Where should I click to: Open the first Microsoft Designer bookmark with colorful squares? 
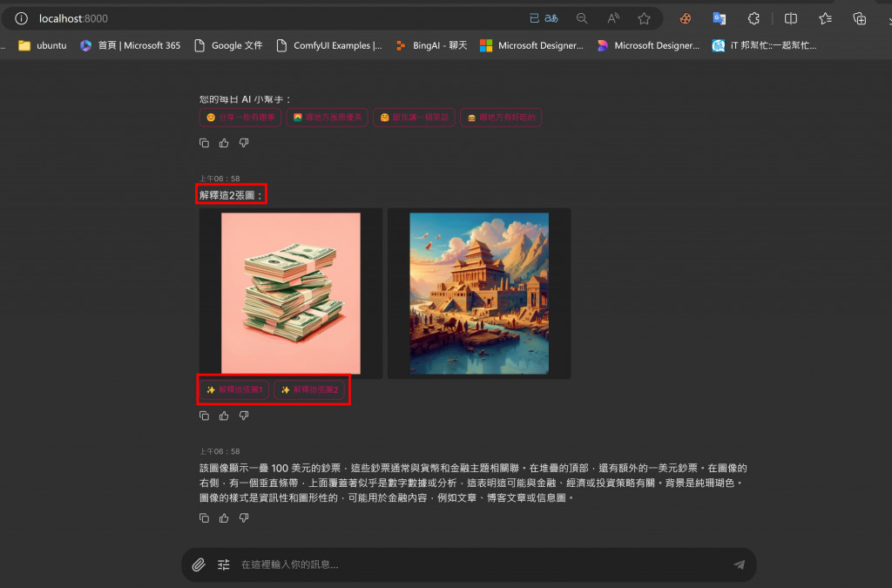(x=531, y=45)
